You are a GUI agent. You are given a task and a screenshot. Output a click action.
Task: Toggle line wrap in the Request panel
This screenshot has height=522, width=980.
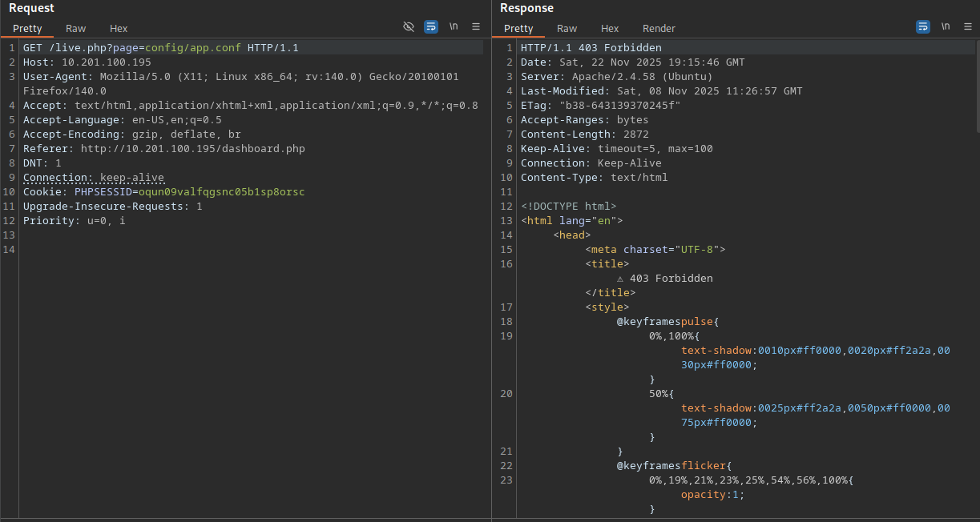(x=431, y=26)
